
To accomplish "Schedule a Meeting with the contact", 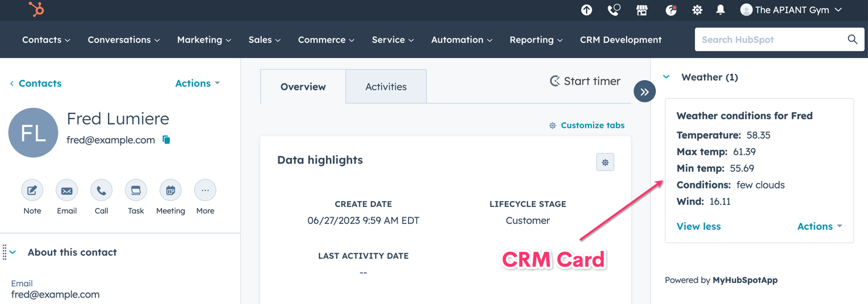I will [x=170, y=190].
